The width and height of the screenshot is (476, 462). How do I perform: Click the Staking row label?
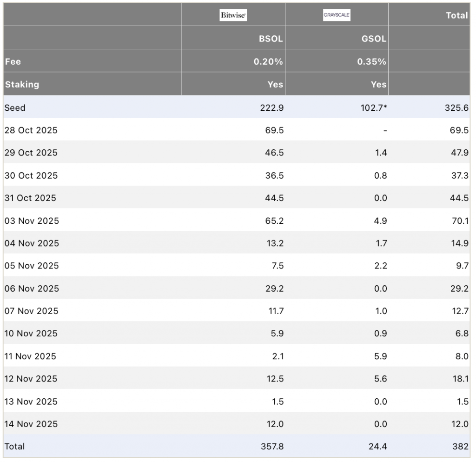22,84
